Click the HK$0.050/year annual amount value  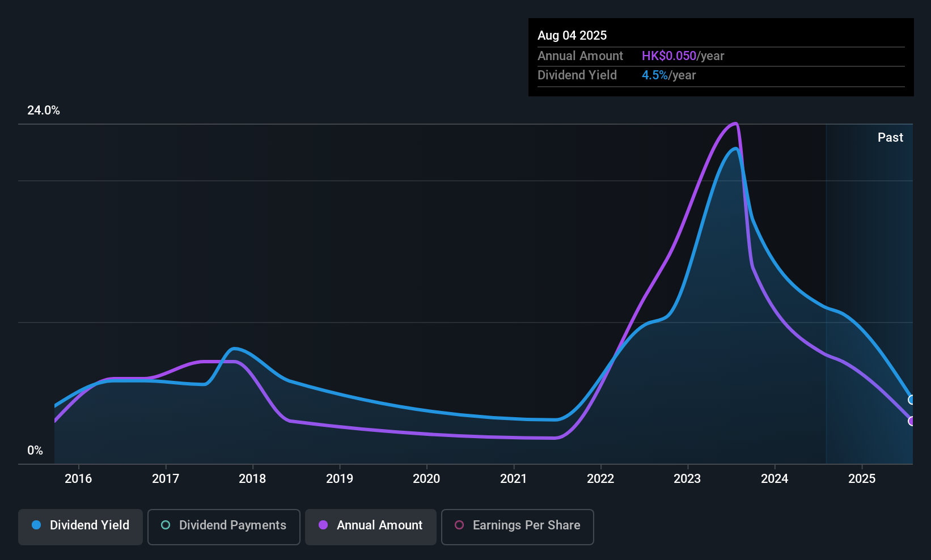tap(683, 56)
